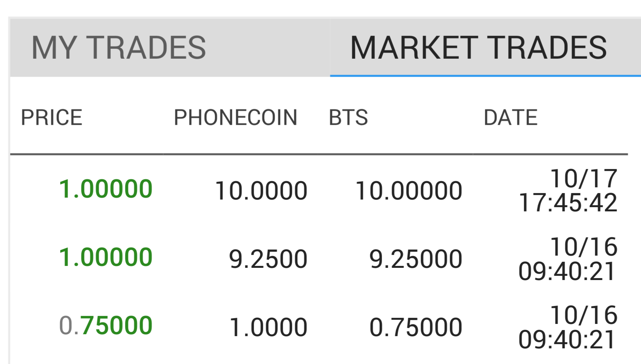Sort by the BTS column header
The width and height of the screenshot is (641, 364).
tap(348, 117)
